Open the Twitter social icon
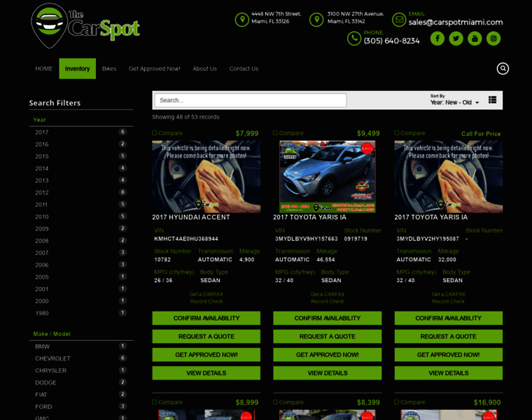Viewport: 532px width, 420px height. tap(456, 38)
